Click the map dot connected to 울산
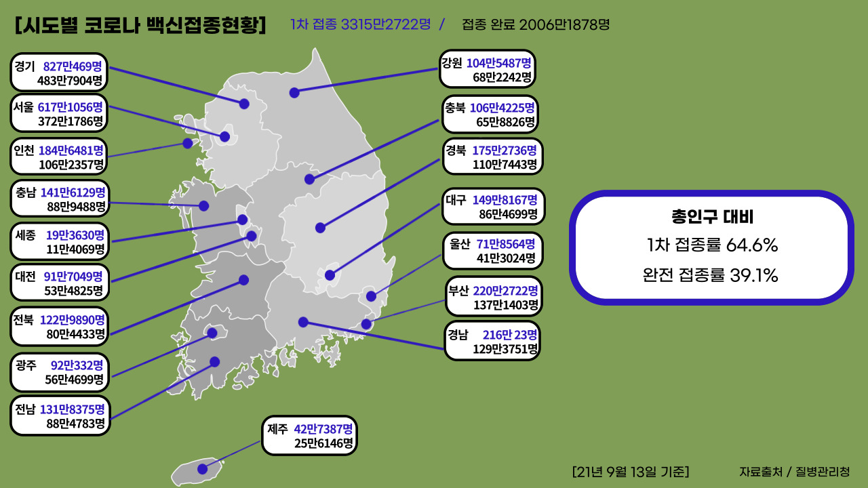Screen dimensions: 868x488 [371, 296]
